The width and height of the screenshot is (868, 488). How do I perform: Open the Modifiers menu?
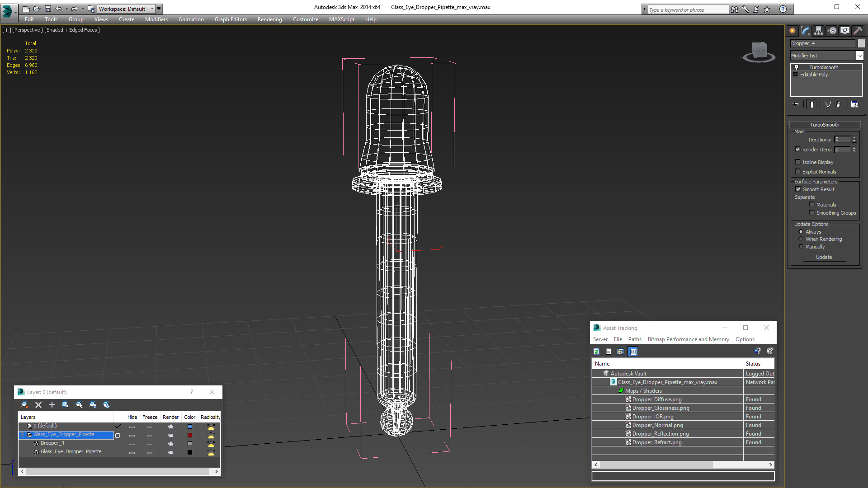tap(156, 19)
